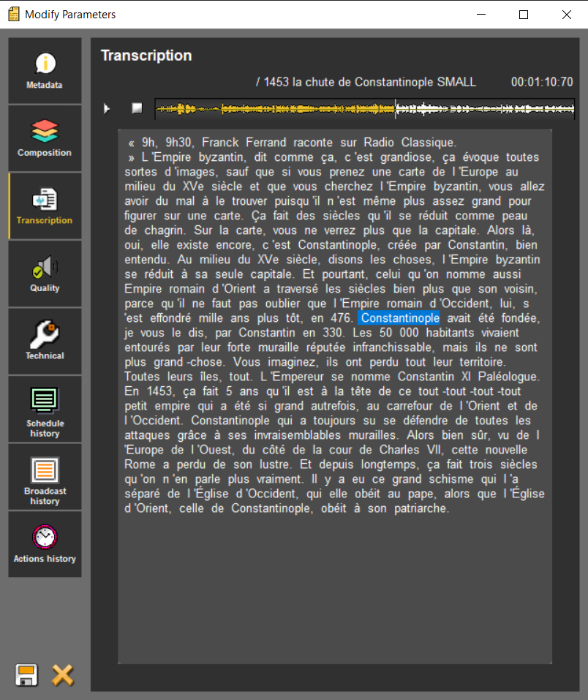Screen dimensions: 588x700
Task: Open the Actions history clock
Action: click(45, 544)
